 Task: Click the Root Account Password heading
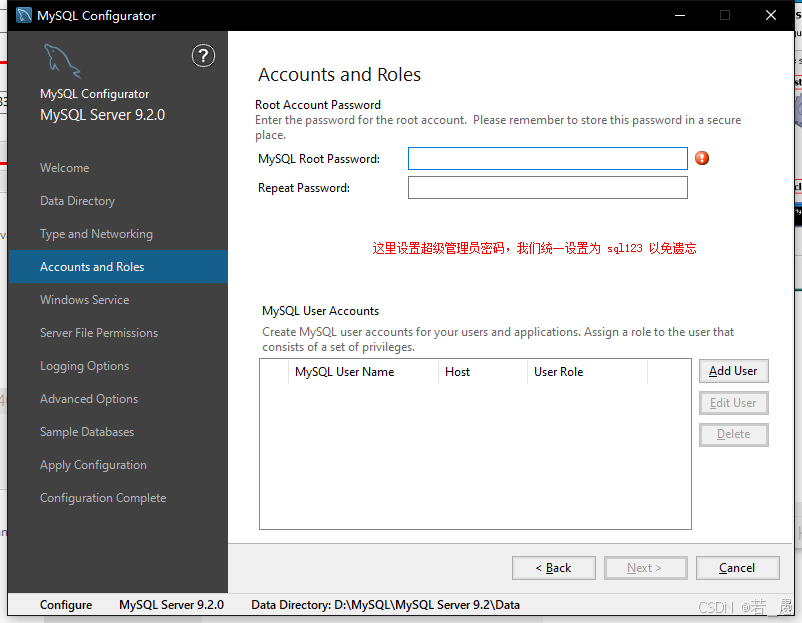coord(318,105)
